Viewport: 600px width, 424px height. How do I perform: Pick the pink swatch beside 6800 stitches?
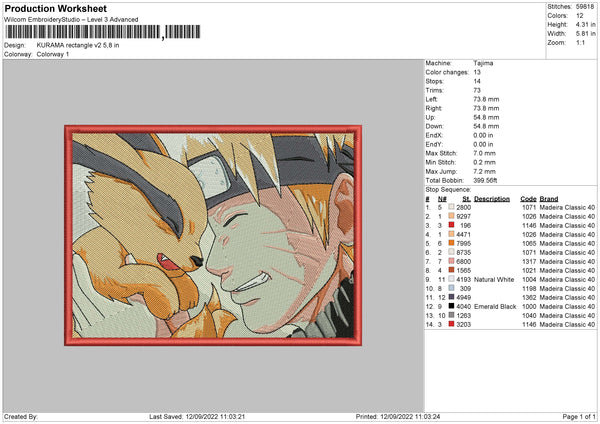[x=452, y=261]
